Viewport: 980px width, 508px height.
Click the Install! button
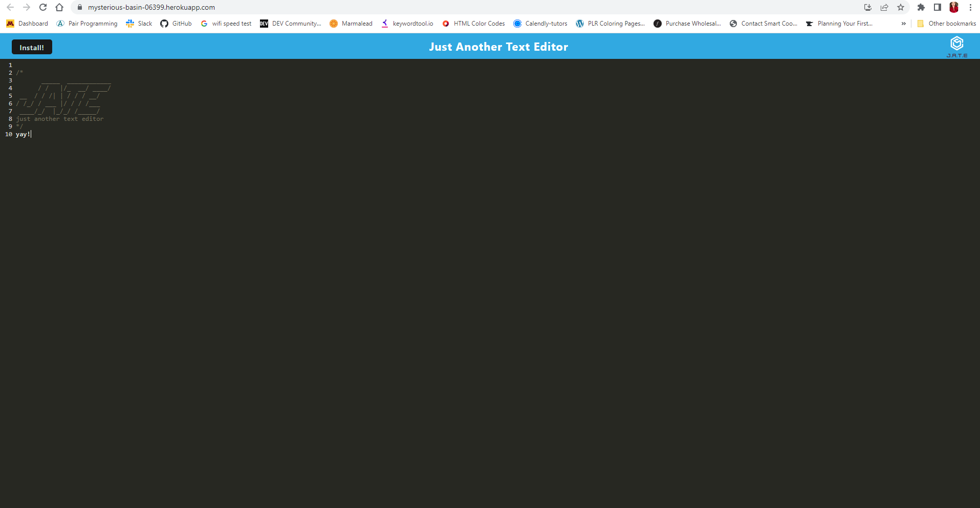(x=32, y=47)
